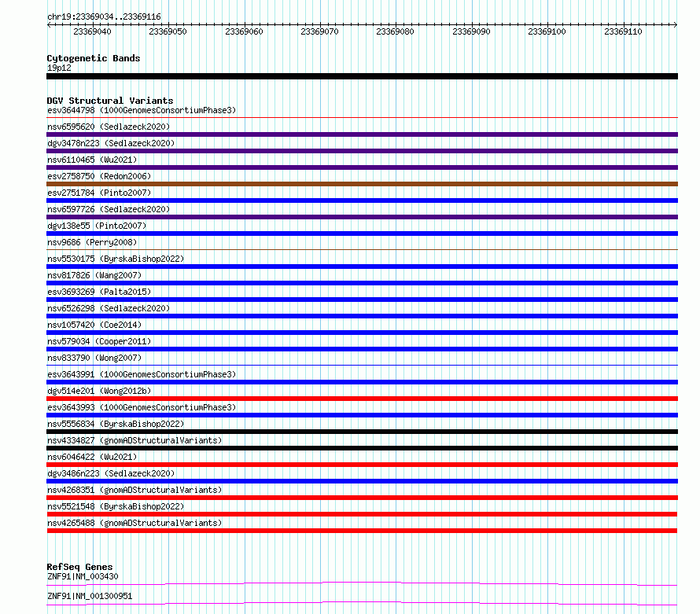This screenshot has height=614, width=700.
Task: Click nsv5521548 (ByrskaBishop2022) variant label
Action: coord(116,506)
